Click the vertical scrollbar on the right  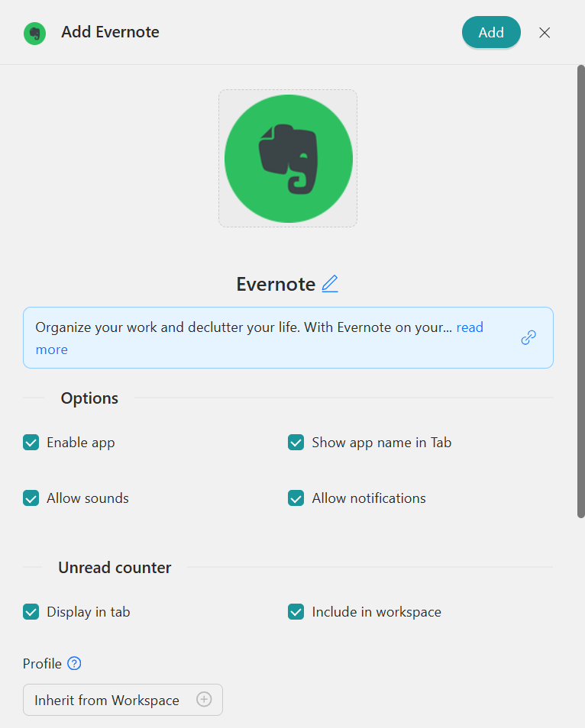tap(580, 290)
